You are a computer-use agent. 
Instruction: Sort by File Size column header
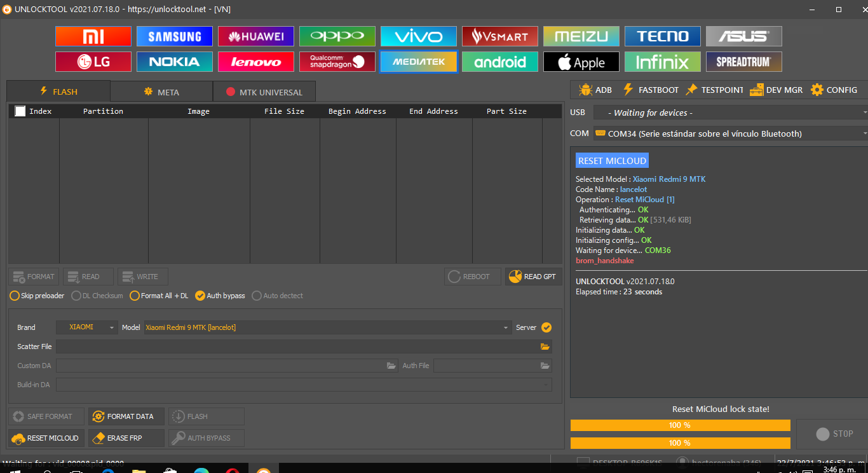[285, 111]
